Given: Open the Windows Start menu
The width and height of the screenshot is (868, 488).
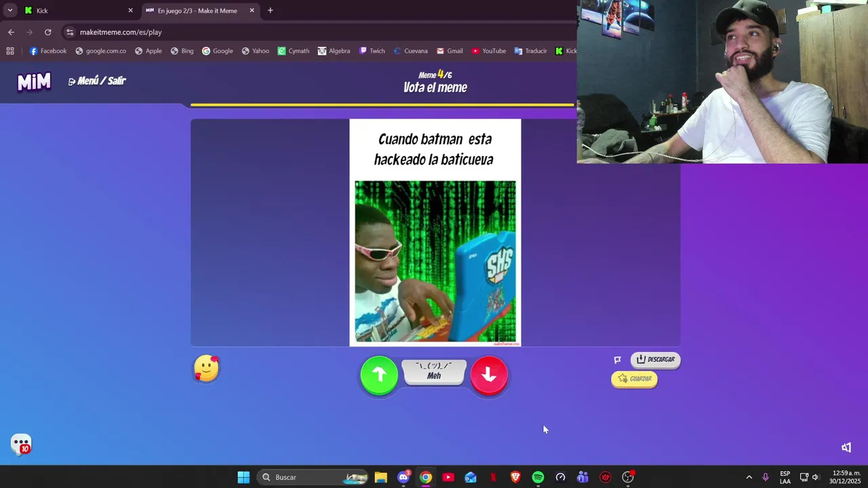Looking at the screenshot, I should [x=243, y=477].
